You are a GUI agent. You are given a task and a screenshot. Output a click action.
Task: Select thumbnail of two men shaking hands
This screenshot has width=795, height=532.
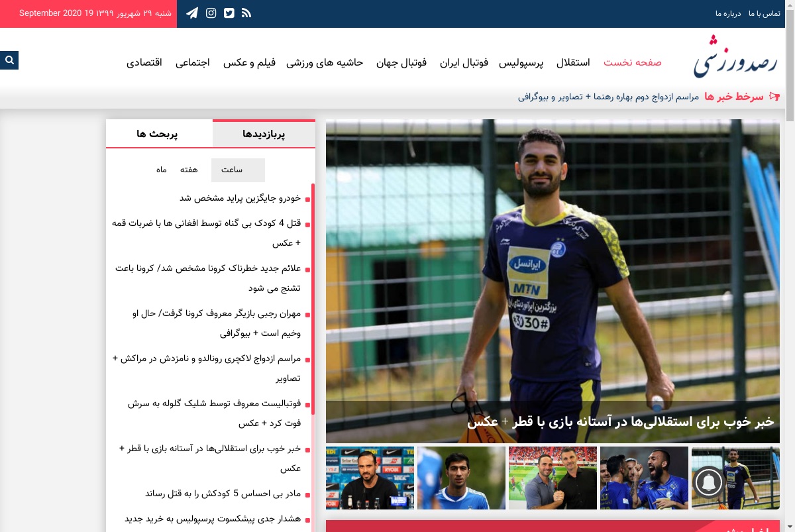point(553,478)
